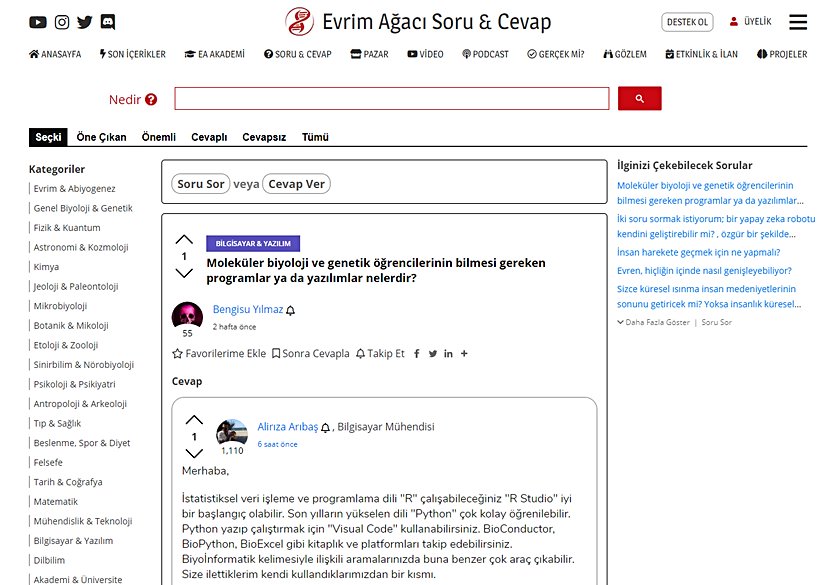The image size is (825, 585).
Task: Open the YouTube social icon
Action: pos(38,22)
